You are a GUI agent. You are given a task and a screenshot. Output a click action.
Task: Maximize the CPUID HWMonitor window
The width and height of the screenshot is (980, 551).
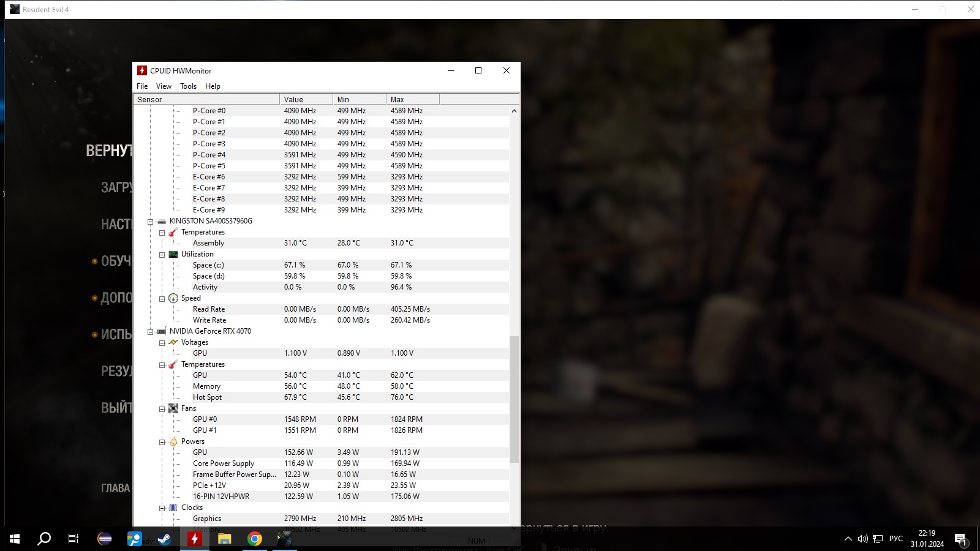point(478,70)
